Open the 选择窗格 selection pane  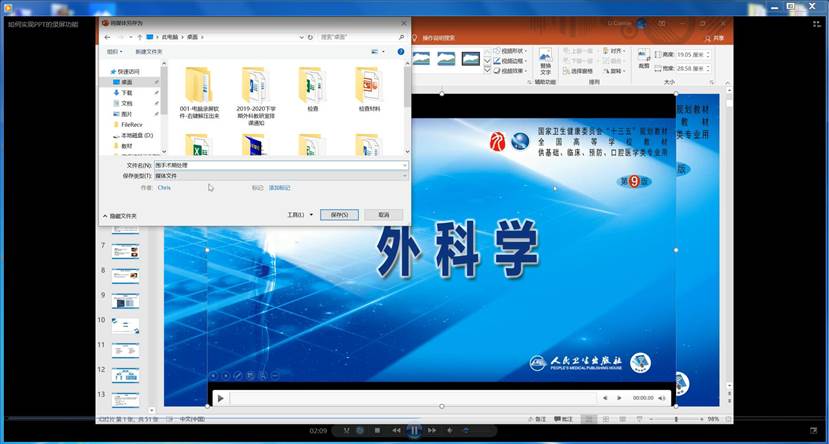click(577, 71)
